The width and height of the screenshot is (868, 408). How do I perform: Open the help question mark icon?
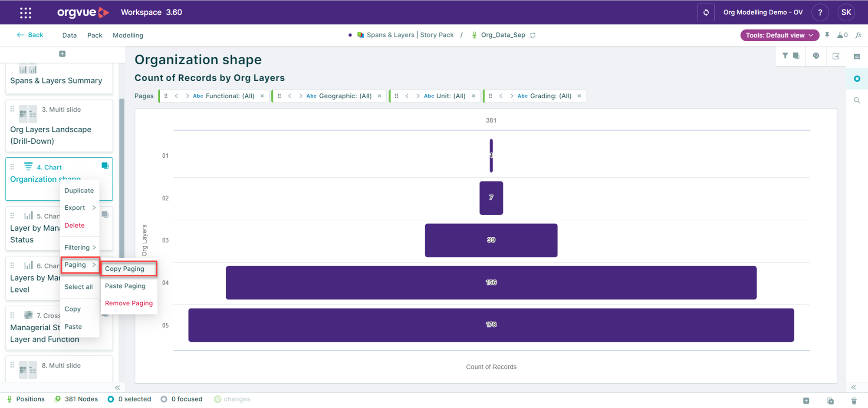pos(820,13)
